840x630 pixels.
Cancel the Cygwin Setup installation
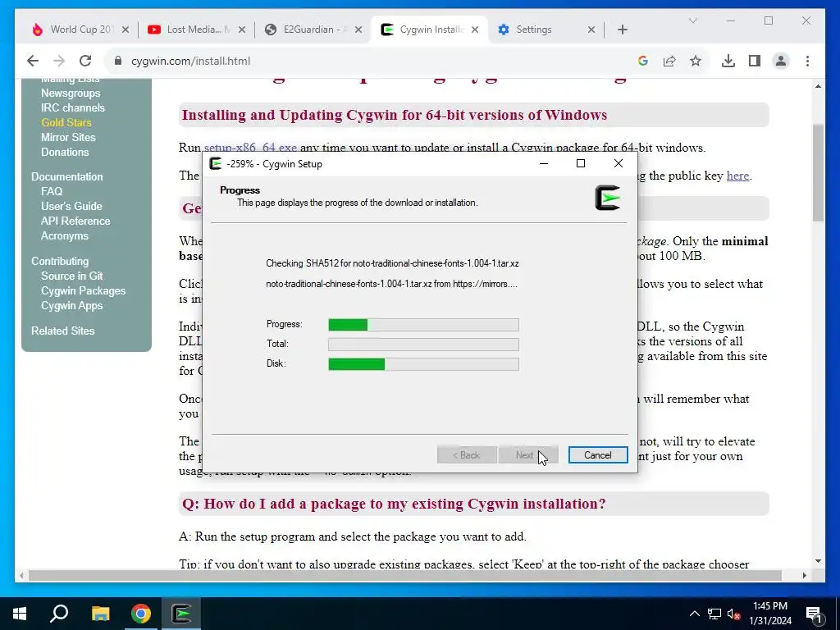(598, 455)
